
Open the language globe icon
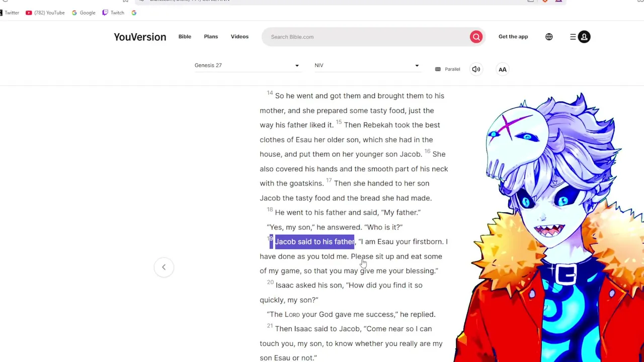[x=549, y=37]
